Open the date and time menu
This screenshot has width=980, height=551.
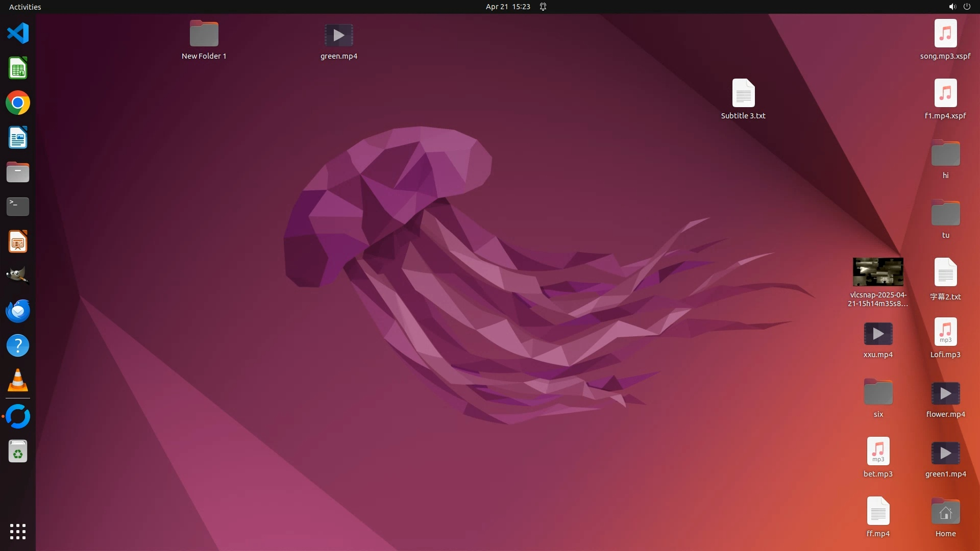click(x=507, y=7)
